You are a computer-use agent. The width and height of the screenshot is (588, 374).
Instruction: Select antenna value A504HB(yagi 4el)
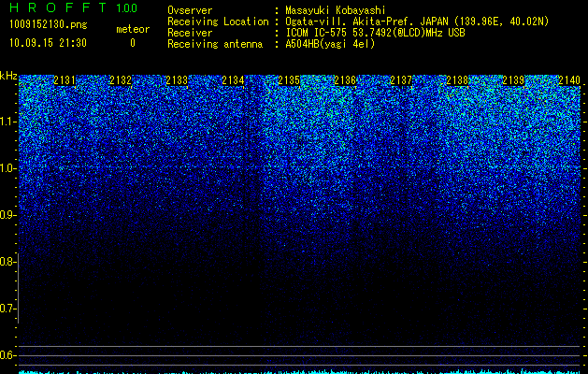click(x=330, y=44)
